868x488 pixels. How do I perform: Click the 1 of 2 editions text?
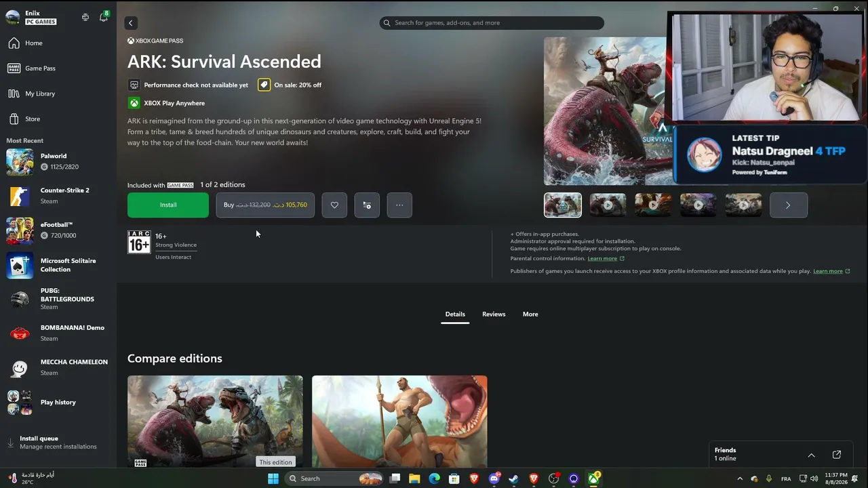pos(222,185)
